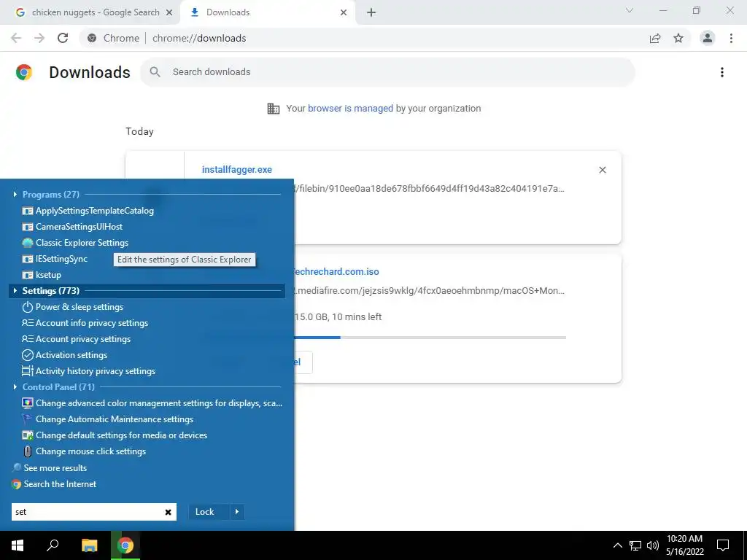Bookmark this page with the star icon

click(678, 38)
